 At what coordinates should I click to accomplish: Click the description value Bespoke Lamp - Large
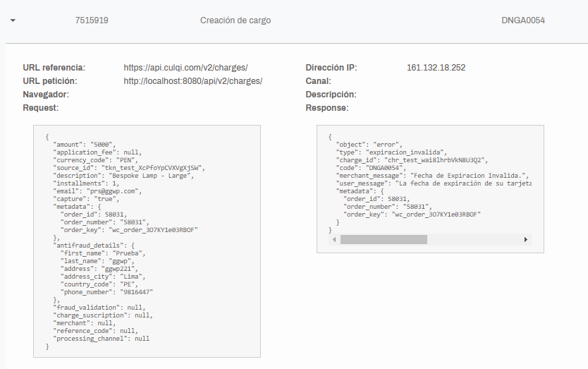point(149,176)
